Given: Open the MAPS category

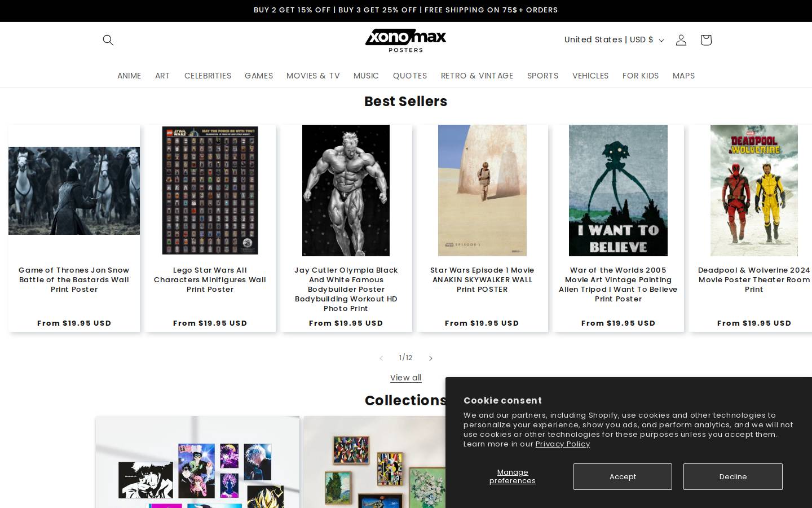Looking at the screenshot, I should tap(683, 76).
